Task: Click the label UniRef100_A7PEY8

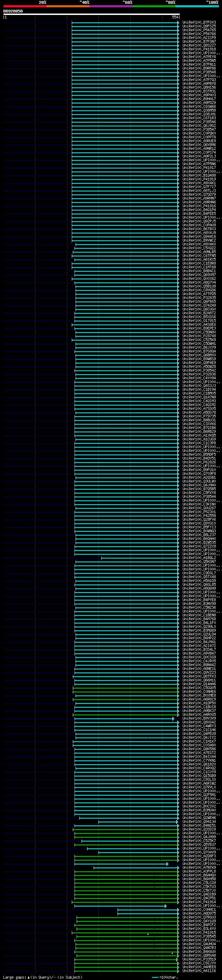Action: pos(199,57)
